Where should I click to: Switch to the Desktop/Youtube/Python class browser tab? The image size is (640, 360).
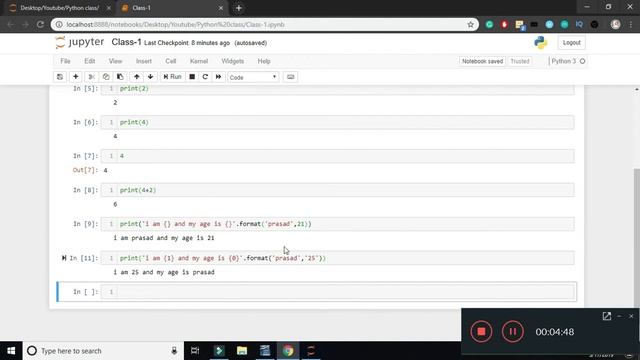tap(60, 8)
